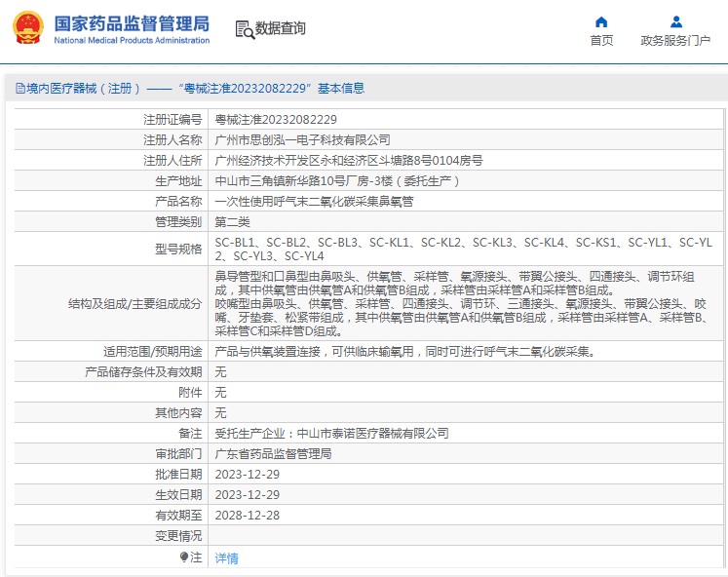Open 数据查询 link in header
This screenshot has width=728, height=577.
[x=280, y=28]
